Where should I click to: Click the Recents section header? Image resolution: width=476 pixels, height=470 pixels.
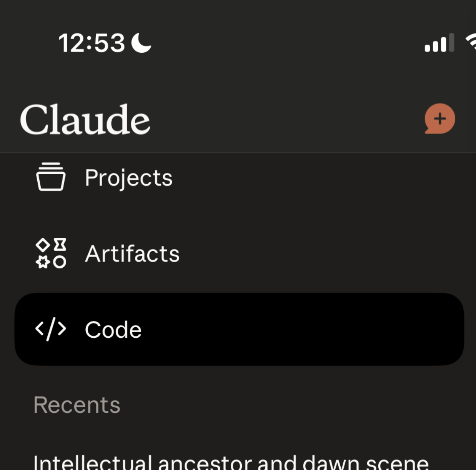click(77, 405)
